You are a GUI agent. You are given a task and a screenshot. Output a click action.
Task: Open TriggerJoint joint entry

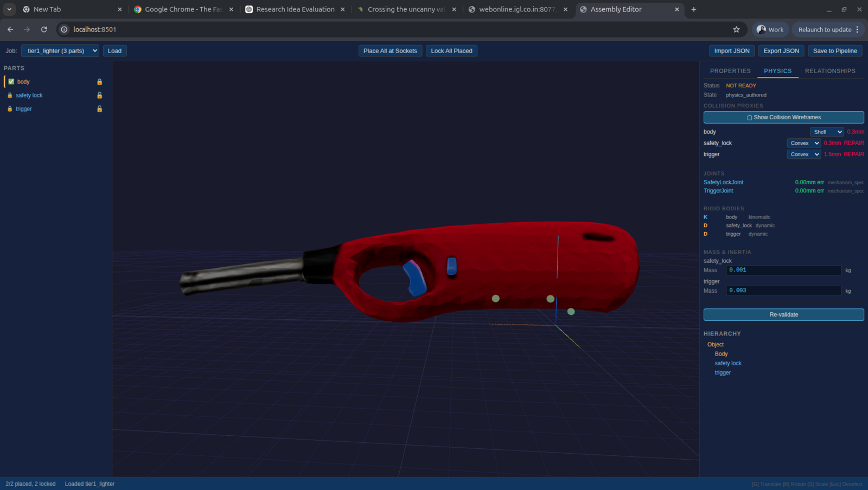click(x=718, y=191)
